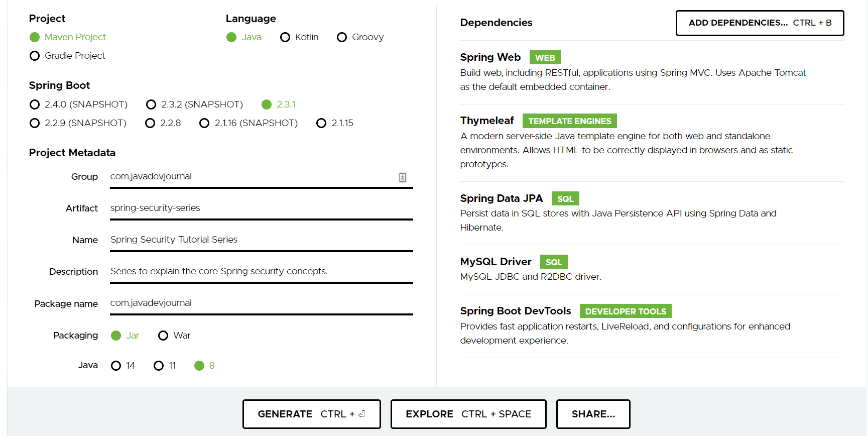Choose War packaging

pyautogui.click(x=163, y=336)
